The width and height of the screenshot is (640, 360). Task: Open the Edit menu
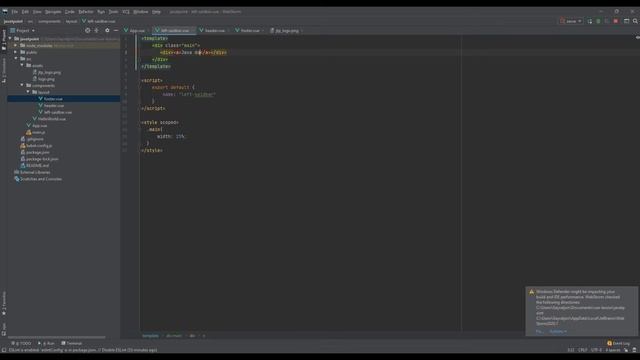click(x=25, y=12)
